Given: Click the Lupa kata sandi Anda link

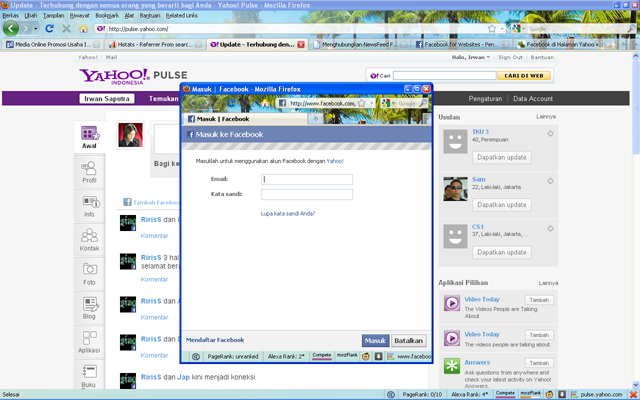Looking at the screenshot, I should [x=288, y=213].
